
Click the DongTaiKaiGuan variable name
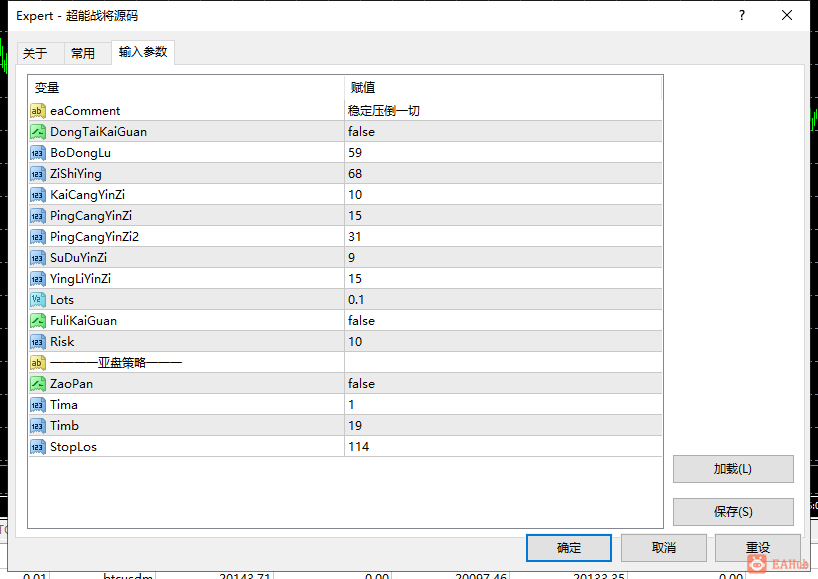[x=99, y=131]
